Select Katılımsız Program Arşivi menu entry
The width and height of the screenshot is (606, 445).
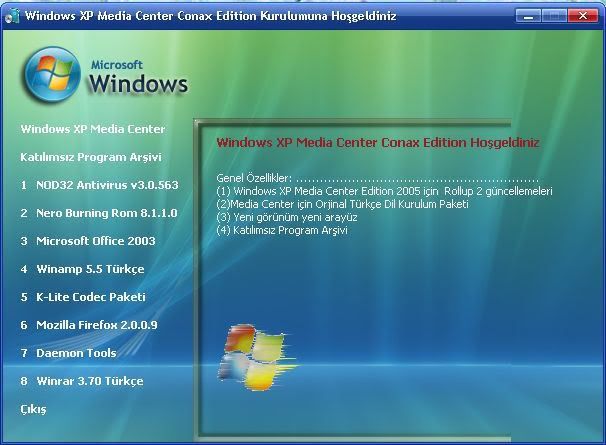[91, 157]
